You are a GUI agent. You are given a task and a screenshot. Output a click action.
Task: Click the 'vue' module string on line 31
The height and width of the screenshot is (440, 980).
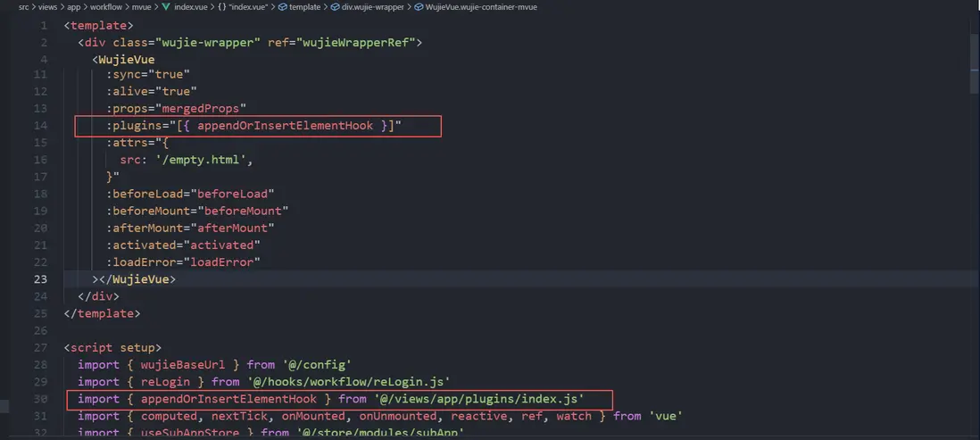(665, 416)
